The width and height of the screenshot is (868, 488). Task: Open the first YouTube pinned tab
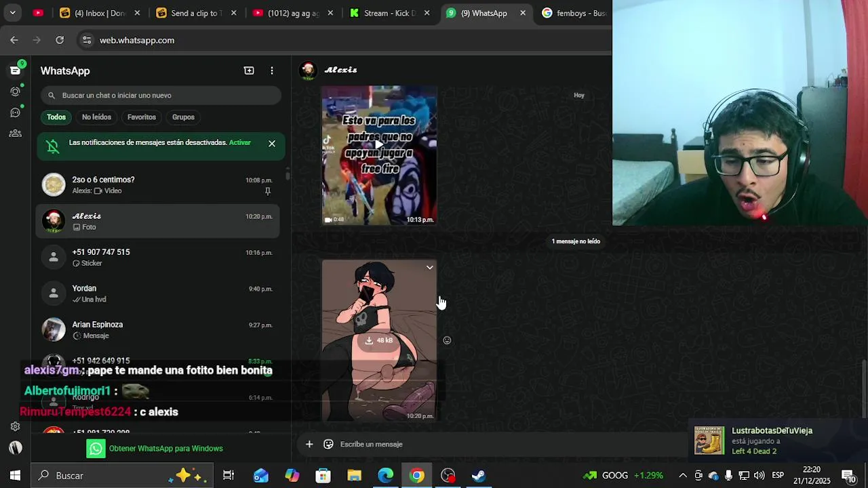click(x=38, y=13)
